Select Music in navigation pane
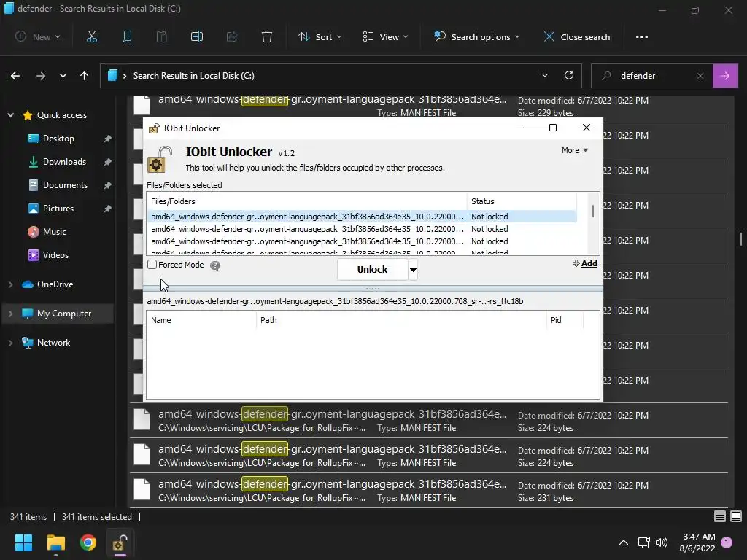 tap(54, 231)
